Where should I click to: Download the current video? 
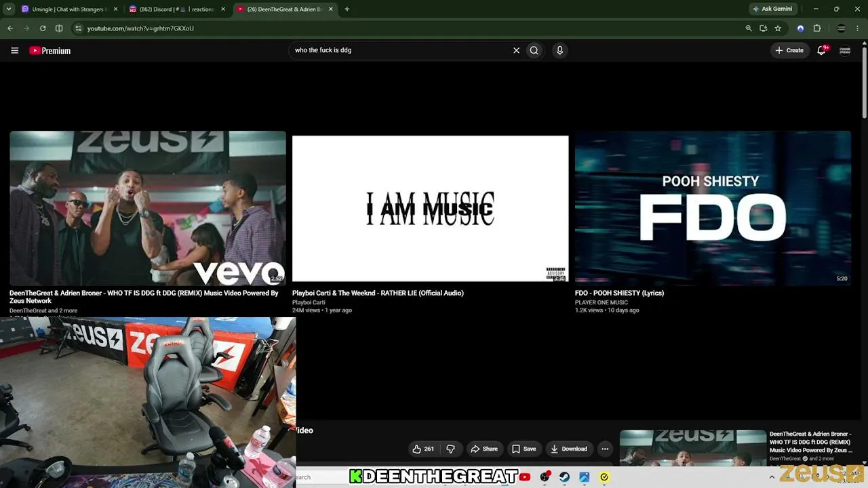569,449
